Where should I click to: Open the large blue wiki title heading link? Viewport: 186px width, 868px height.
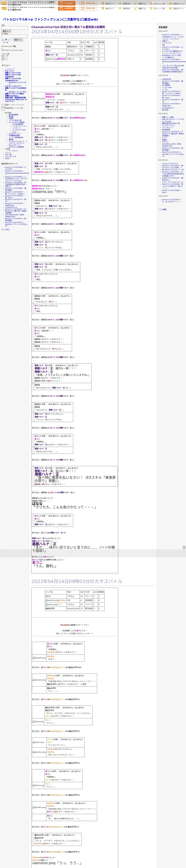point(50,20)
